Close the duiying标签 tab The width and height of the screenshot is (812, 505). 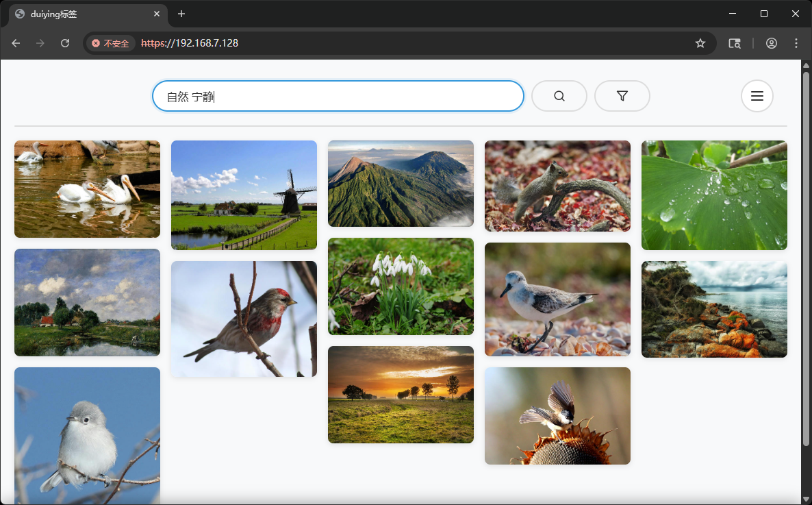point(157,14)
